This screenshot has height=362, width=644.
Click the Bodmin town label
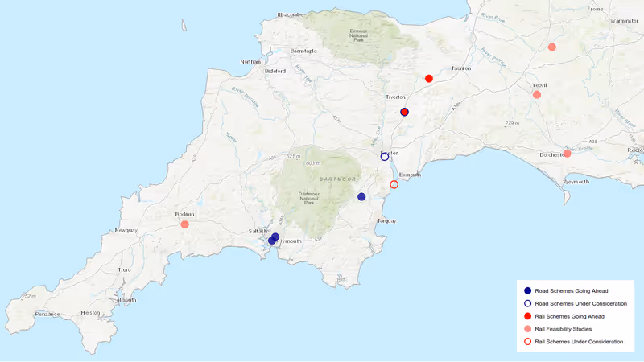point(184,215)
